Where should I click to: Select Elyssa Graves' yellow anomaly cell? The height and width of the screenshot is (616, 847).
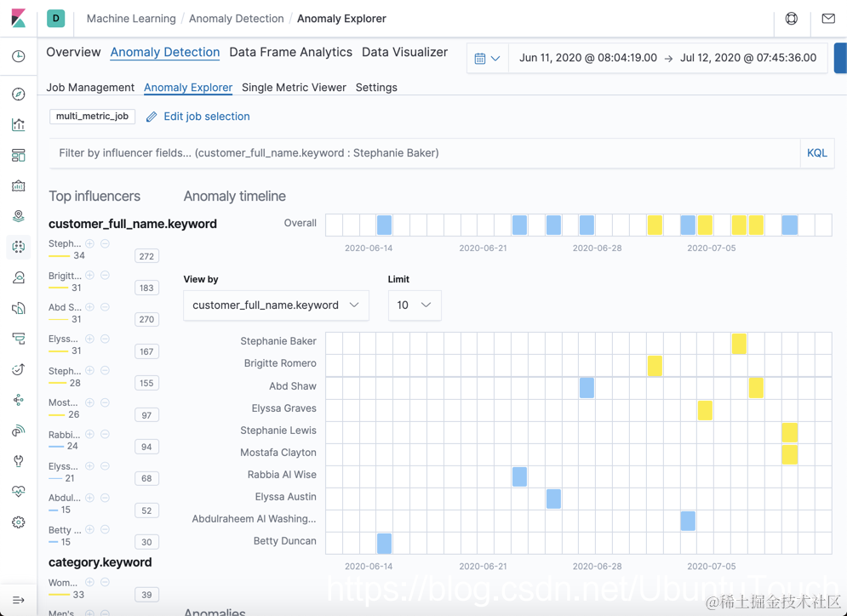(704, 410)
